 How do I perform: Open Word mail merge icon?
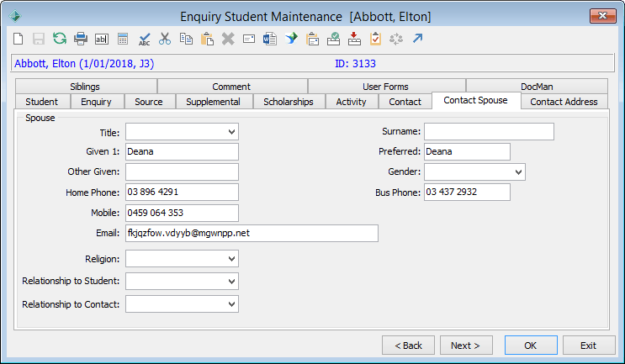point(270,39)
